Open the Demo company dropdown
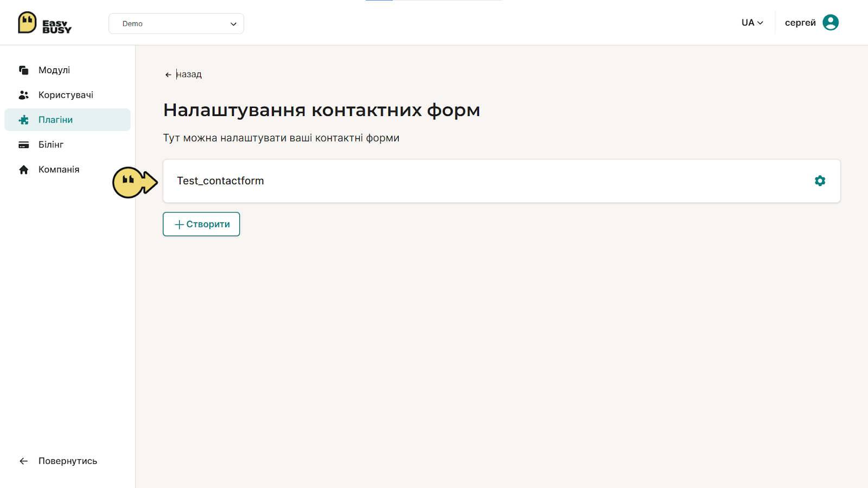This screenshot has width=868, height=488. click(x=176, y=23)
